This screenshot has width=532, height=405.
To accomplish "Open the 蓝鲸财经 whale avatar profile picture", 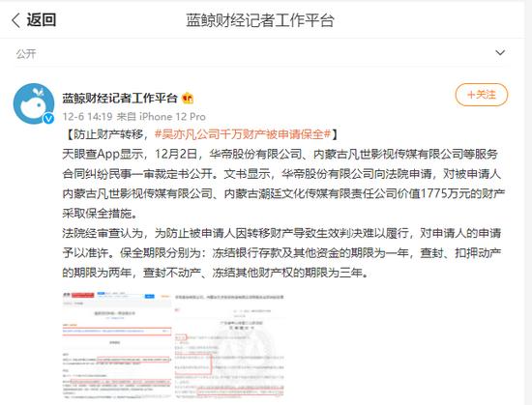I will pos(34,103).
